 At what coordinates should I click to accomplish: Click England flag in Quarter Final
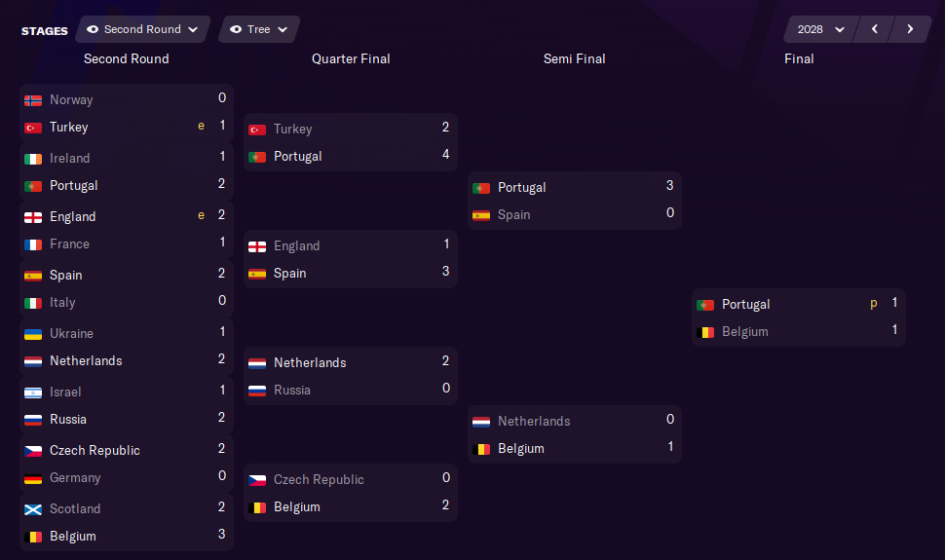tap(257, 246)
